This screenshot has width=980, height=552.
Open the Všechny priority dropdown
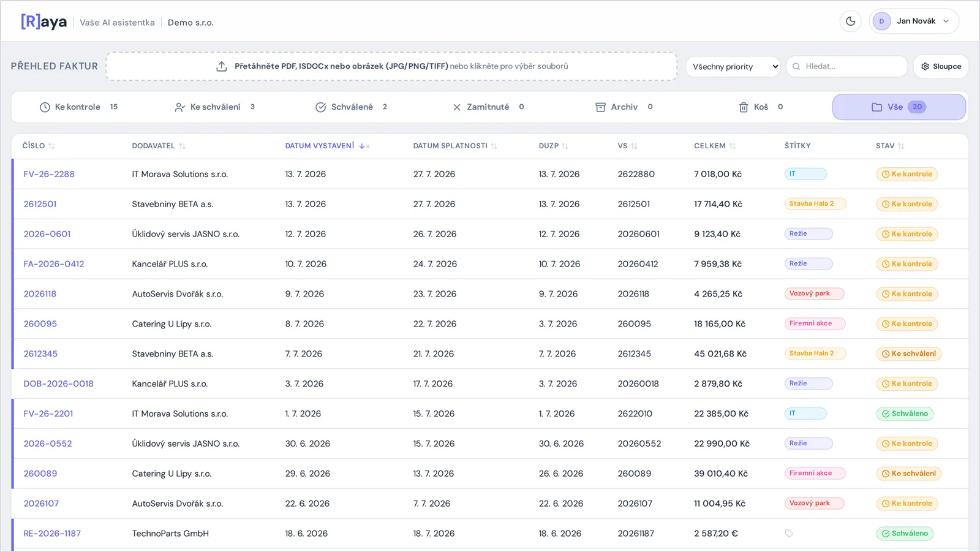[733, 66]
